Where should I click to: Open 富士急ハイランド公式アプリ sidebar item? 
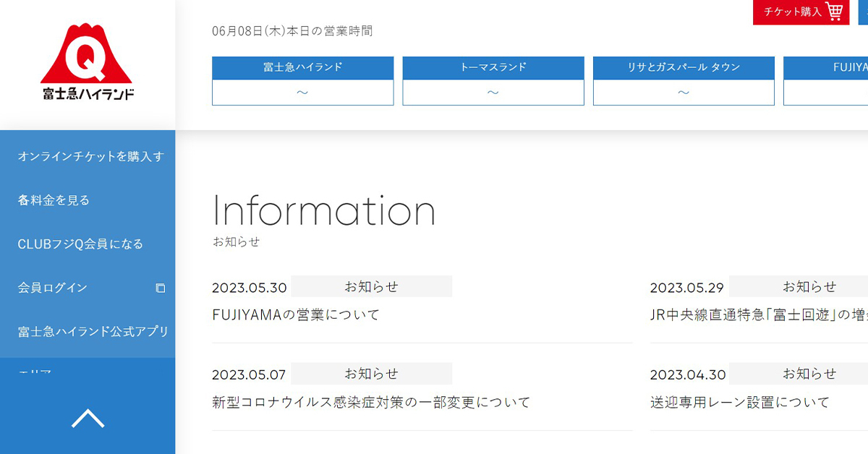(x=93, y=331)
